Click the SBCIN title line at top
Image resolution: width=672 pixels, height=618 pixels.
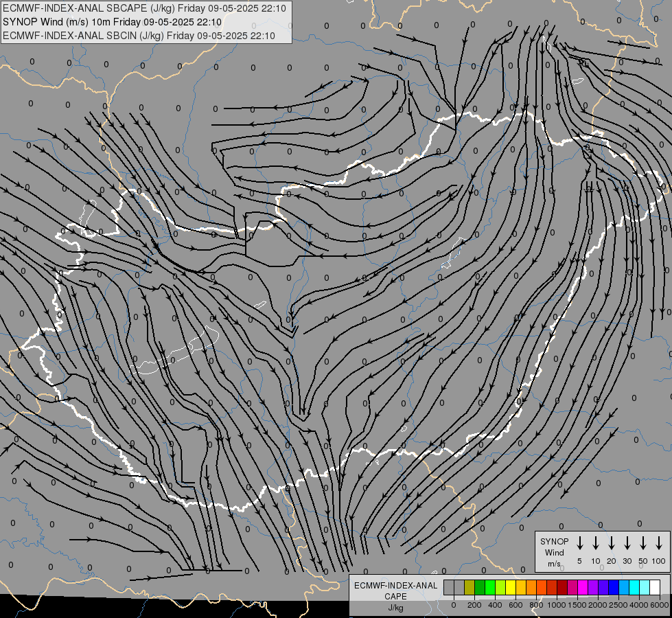tap(139, 36)
